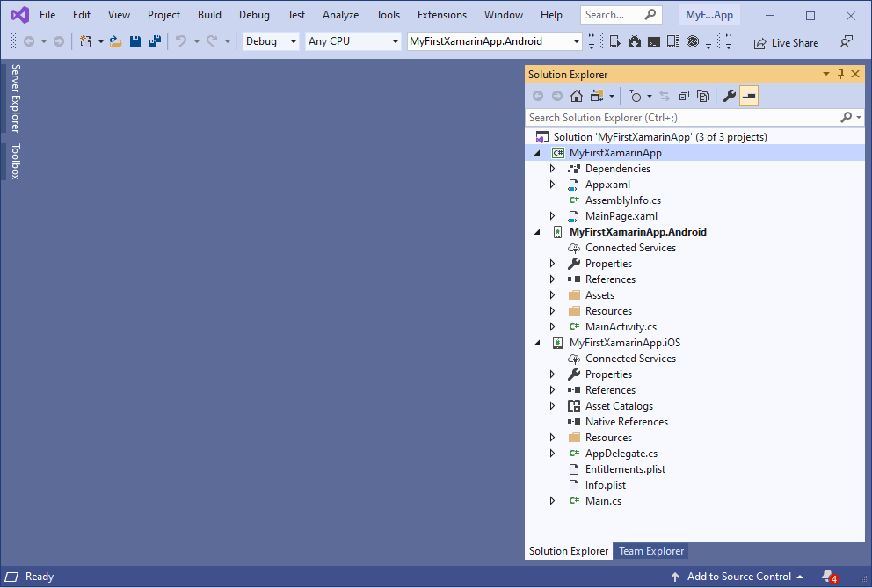Click the Home icon in Solution Explorer

pos(577,96)
